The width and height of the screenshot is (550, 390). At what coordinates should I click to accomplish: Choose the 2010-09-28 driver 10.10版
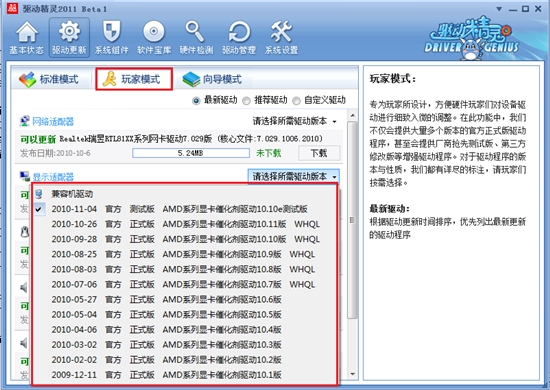pyautogui.click(x=185, y=239)
